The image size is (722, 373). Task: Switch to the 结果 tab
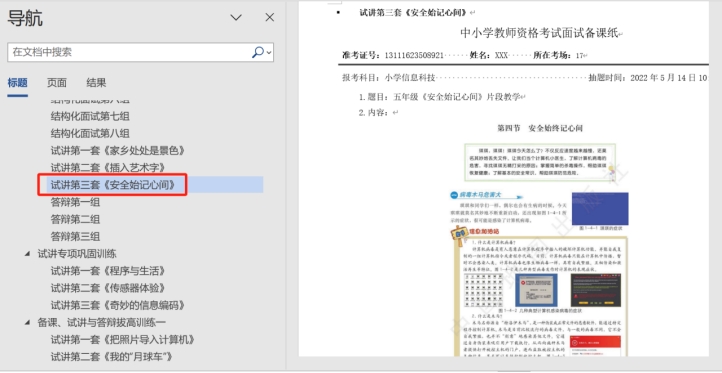coord(96,83)
